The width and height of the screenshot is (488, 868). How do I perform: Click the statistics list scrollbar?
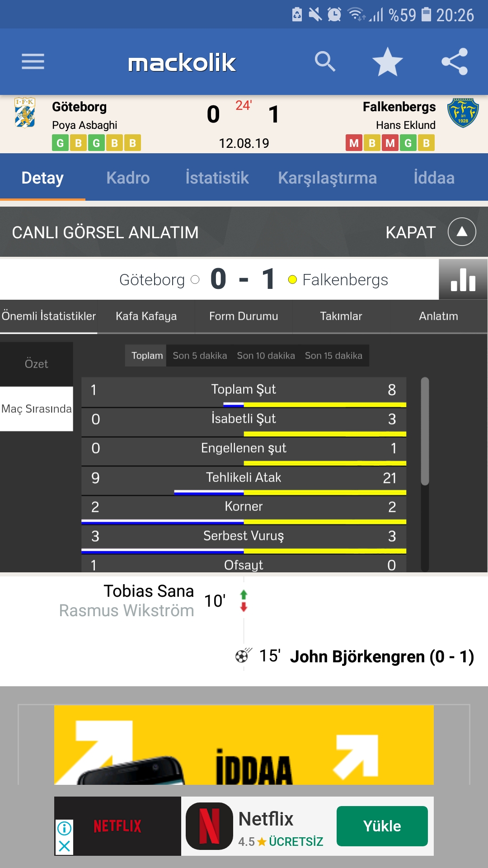425,431
